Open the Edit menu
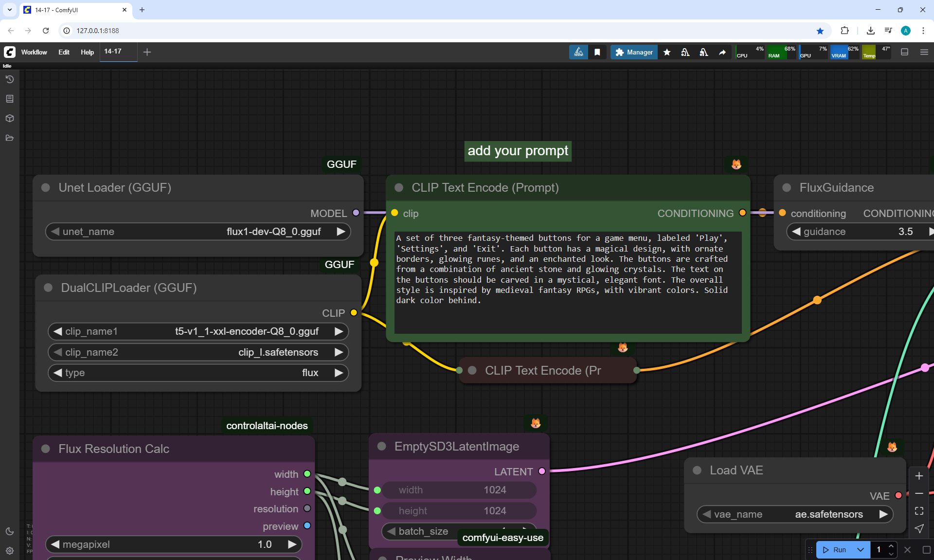Image resolution: width=934 pixels, height=560 pixels. pyautogui.click(x=64, y=52)
